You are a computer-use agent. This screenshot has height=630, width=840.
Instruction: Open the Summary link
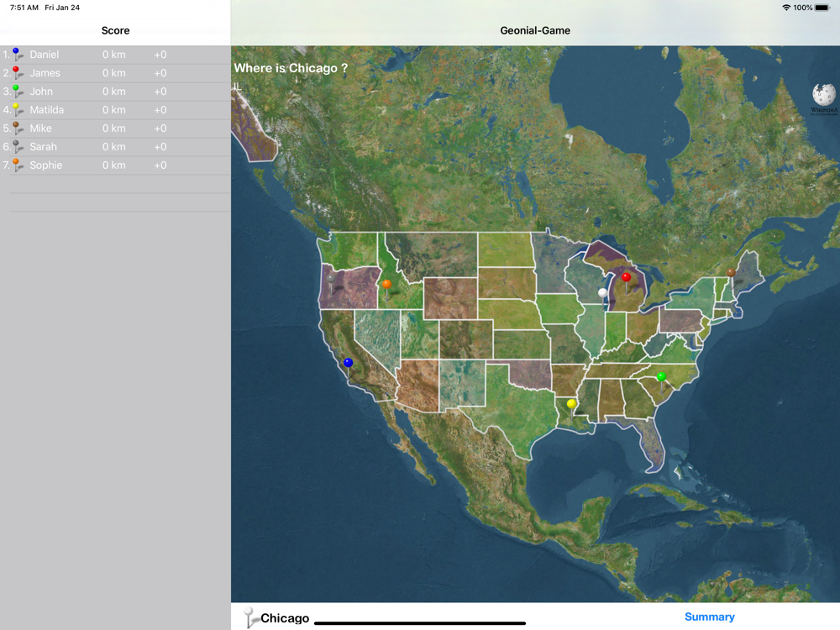pos(709,617)
